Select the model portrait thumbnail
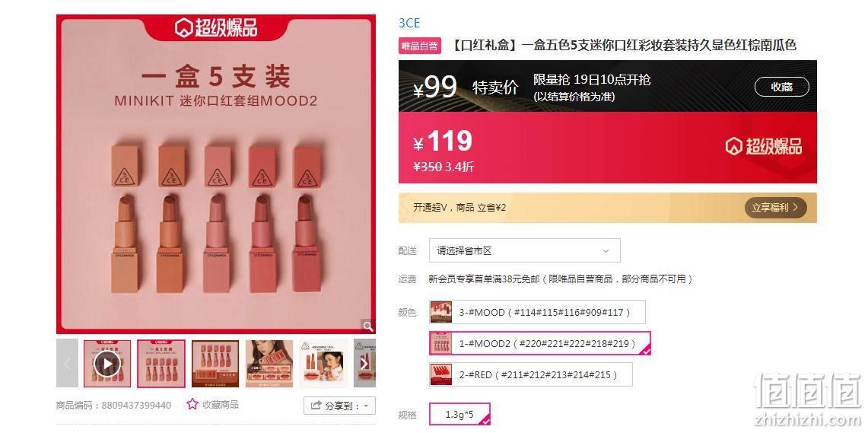 click(x=269, y=363)
